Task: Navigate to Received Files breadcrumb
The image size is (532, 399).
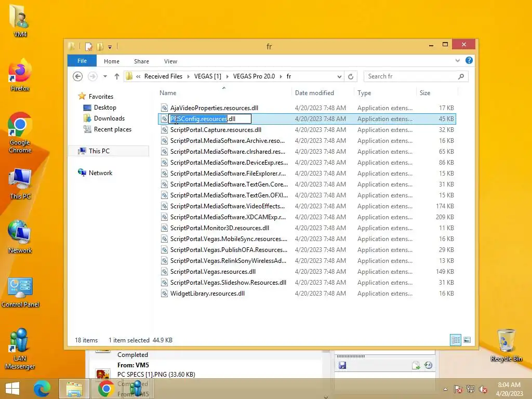Action: (163, 76)
